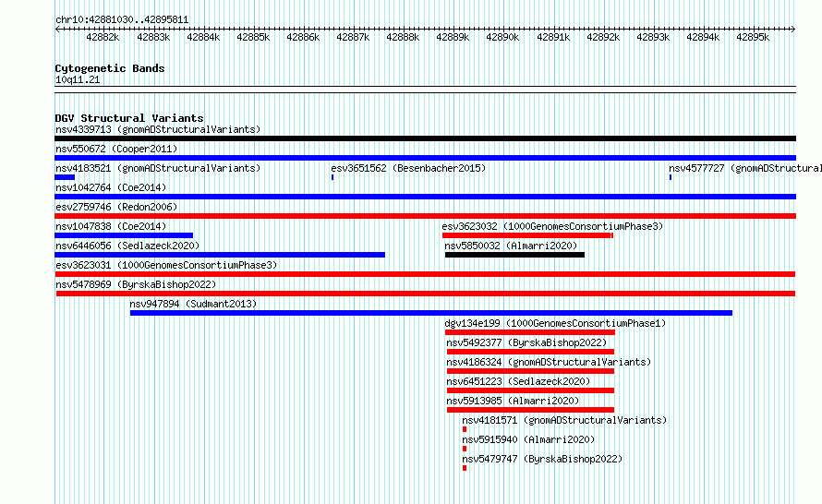Open the nsv4577727 variant label
The image size is (822, 504).
point(745,168)
